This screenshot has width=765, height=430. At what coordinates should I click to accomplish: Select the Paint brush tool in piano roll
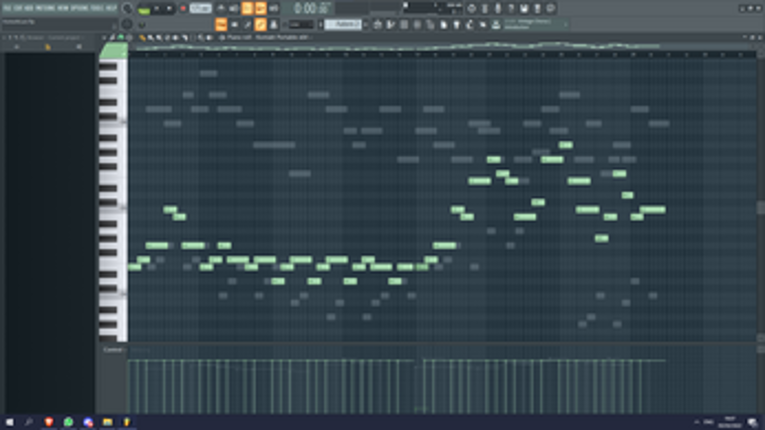(151, 38)
